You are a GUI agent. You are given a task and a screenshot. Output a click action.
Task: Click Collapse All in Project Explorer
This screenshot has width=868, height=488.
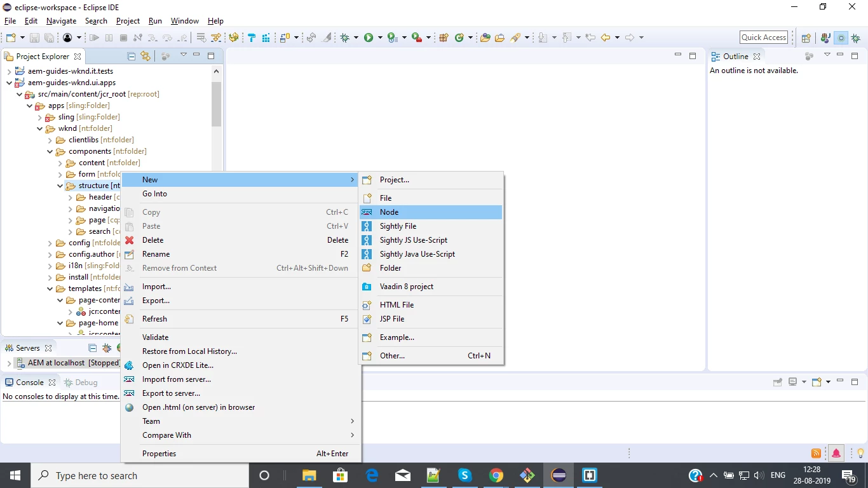click(x=132, y=56)
